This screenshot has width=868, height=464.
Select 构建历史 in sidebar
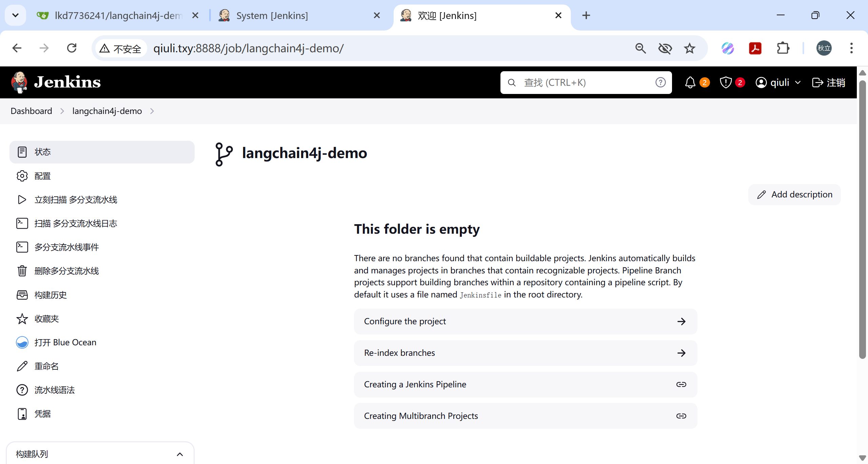pos(51,295)
